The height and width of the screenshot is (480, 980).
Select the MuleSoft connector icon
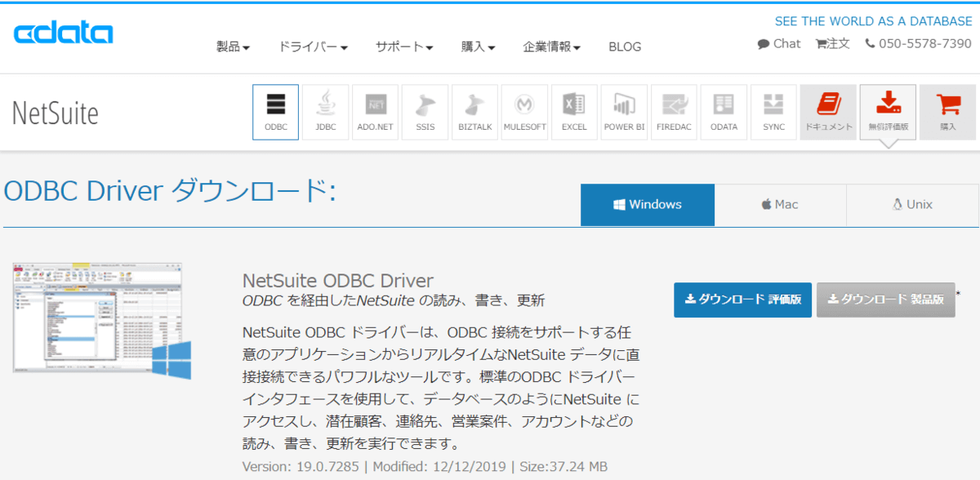[x=525, y=112]
